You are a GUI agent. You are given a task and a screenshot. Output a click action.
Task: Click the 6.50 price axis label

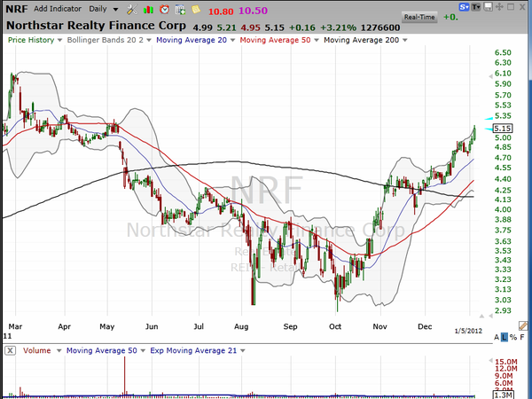[x=503, y=52]
